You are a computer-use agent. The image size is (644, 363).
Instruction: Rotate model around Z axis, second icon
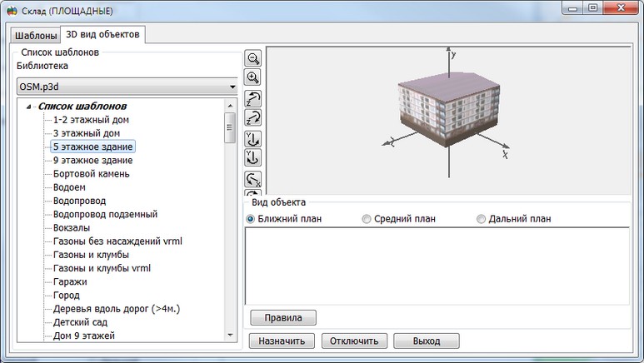[x=253, y=117]
